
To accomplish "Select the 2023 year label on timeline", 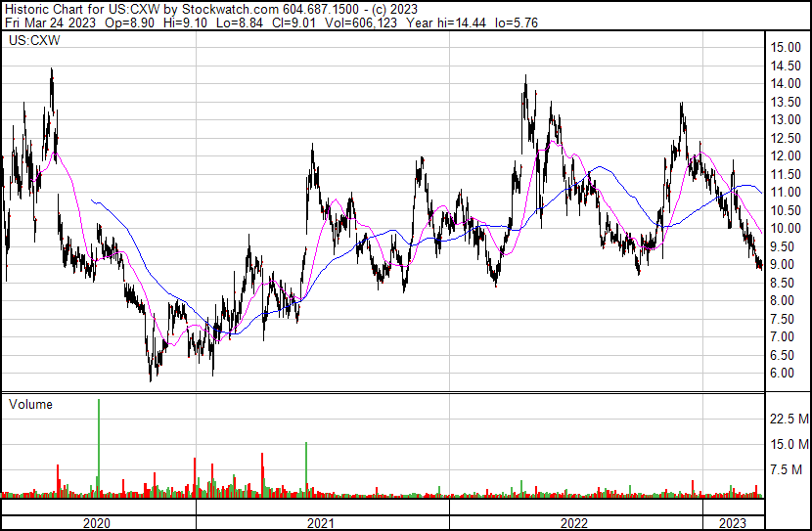I will (732, 523).
